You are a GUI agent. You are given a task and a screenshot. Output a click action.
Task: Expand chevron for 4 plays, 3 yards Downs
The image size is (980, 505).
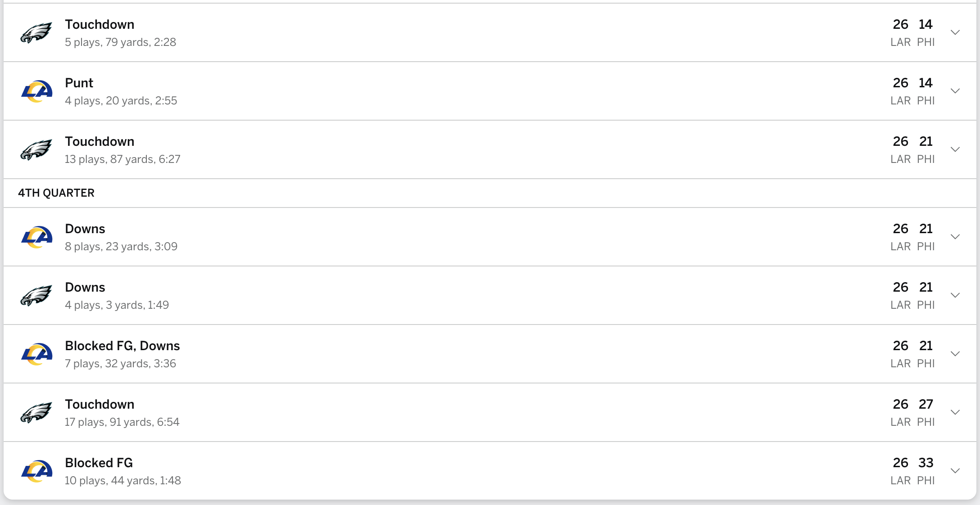coord(955,295)
